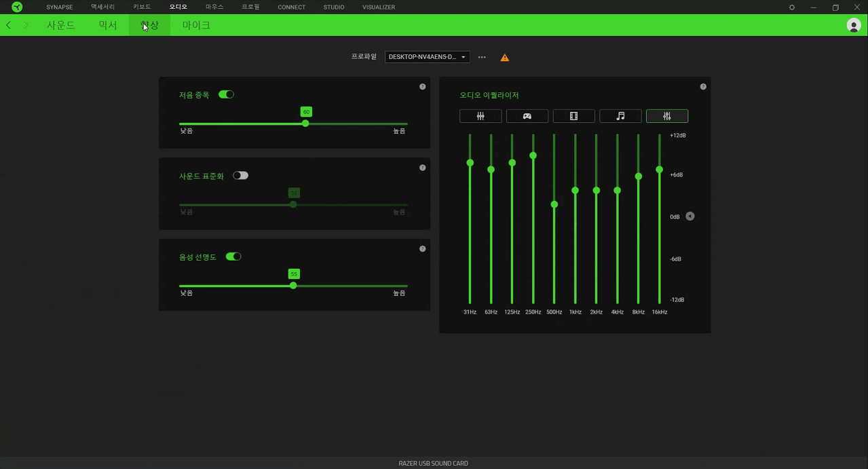Go back with the left arrow
The height and width of the screenshot is (469, 868).
coord(8,25)
